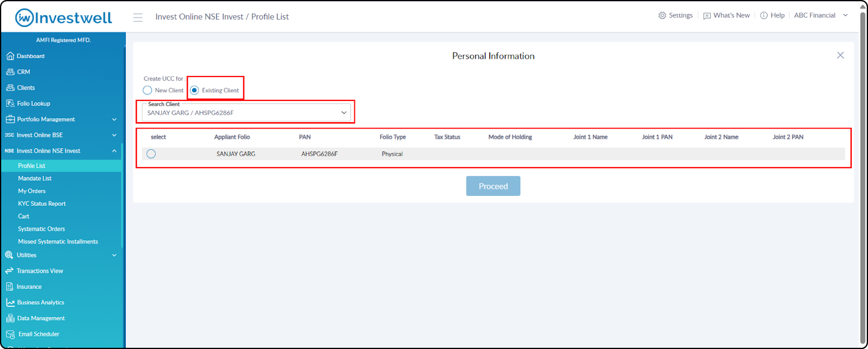Viewport: 868px width, 349px height.
Task: Click the Email Scheduler envelope icon
Action: [10, 334]
